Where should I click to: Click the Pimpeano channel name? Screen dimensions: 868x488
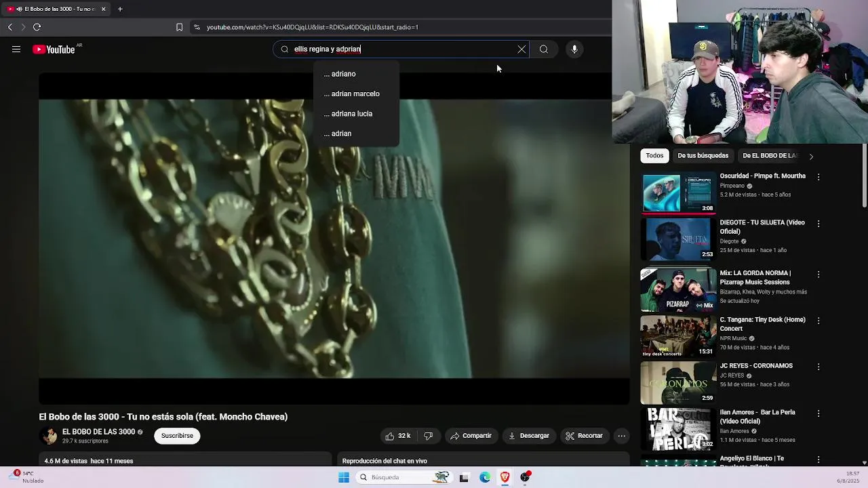tap(732, 186)
